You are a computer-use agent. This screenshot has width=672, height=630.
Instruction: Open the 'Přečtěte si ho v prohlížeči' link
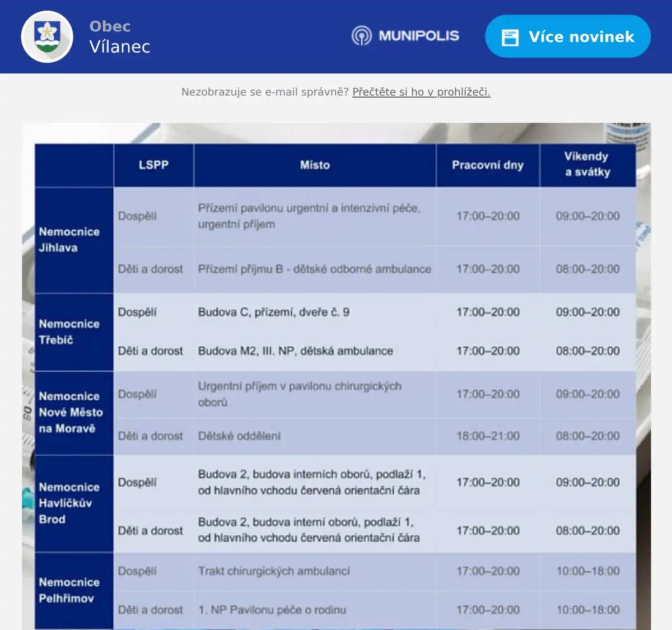[x=421, y=92]
